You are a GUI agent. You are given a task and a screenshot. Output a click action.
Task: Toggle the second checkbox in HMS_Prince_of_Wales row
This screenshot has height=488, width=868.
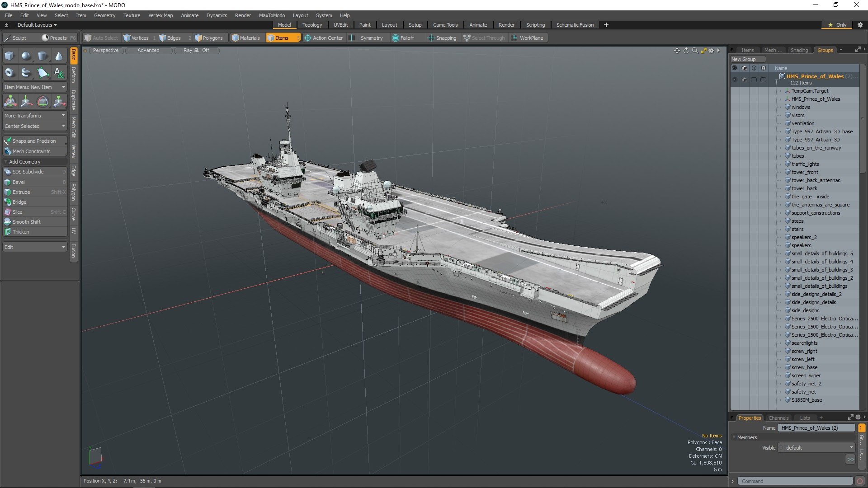point(764,80)
